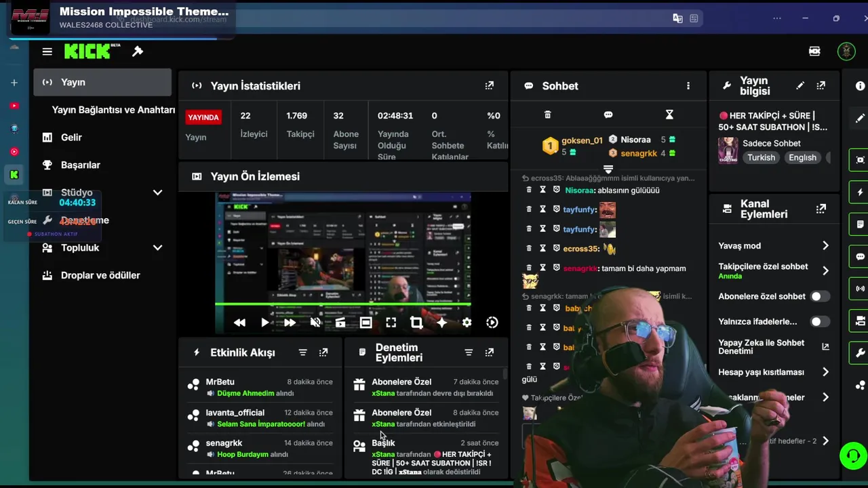Screen dimensions: 868x488
Task: Edit stream info with the pencil in Yayın bilgisi
Action: [x=800, y=85]
